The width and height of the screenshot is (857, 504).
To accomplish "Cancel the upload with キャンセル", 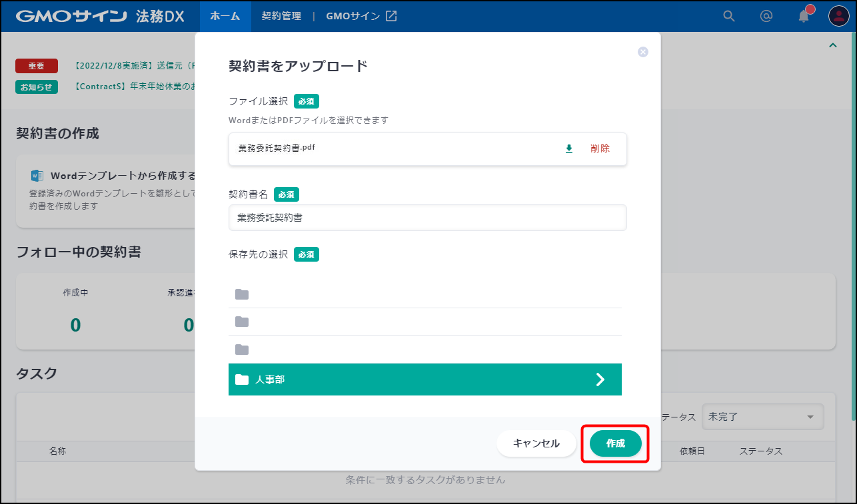I will pyautogui.click(x=536, y=443).
